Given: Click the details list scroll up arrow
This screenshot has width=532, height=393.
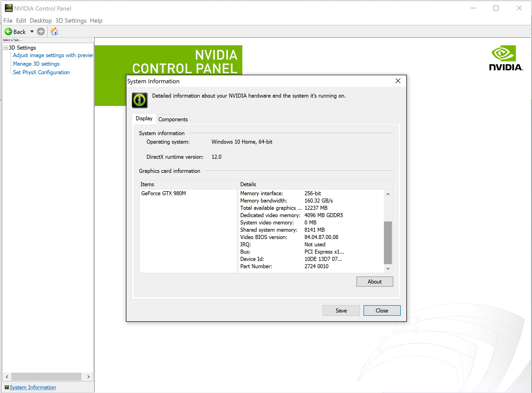Looking at the screenshot, I should click(x=388, y=194).
